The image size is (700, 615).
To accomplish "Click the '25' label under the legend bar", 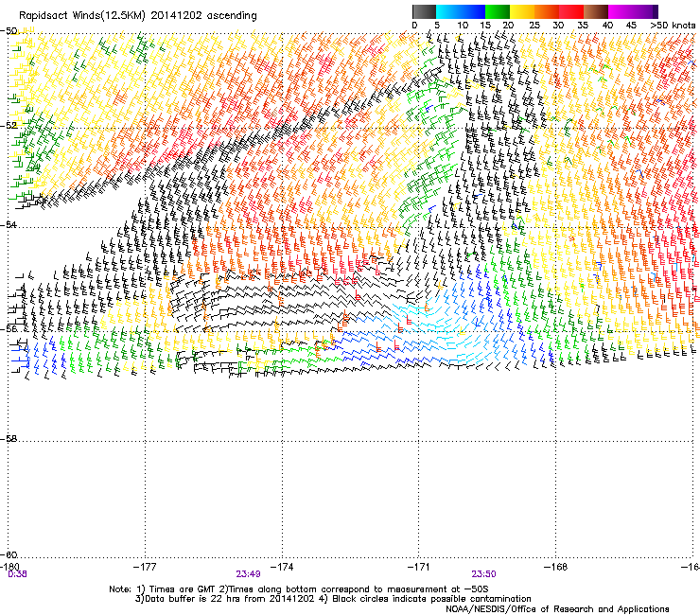I will [534, 26].
